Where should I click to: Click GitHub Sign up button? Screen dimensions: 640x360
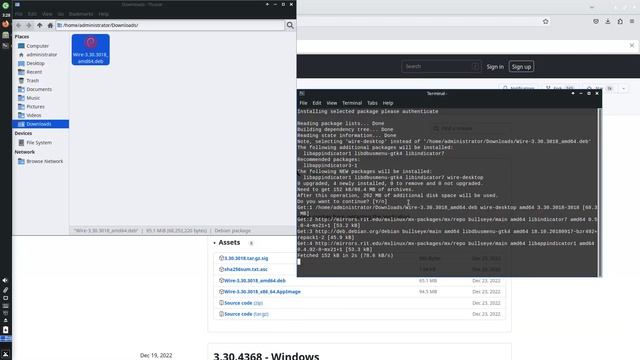521,67
